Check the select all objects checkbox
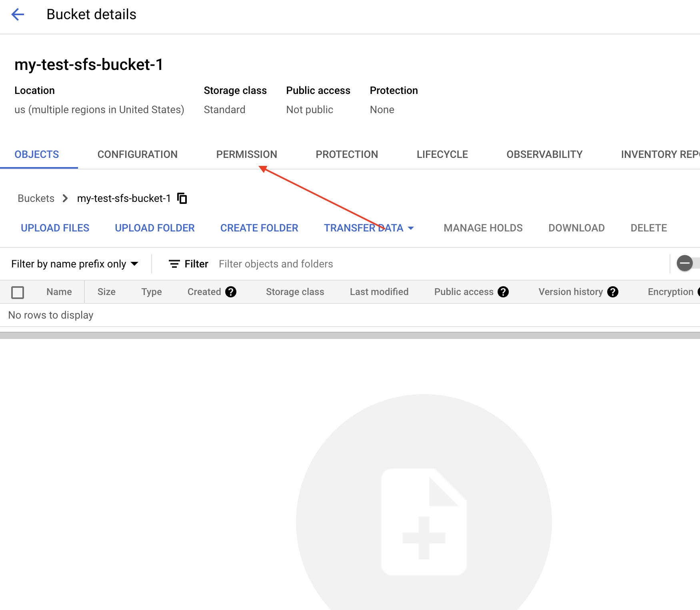Screen dimensions: 700x610 pyautogui.click(x=18, y=292)
